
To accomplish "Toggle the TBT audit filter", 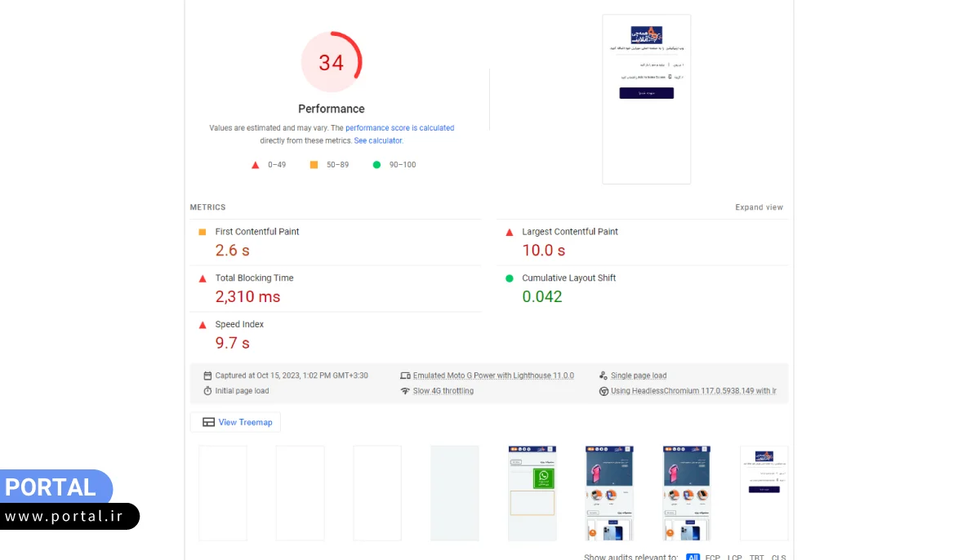I will [x=756, y=558].
